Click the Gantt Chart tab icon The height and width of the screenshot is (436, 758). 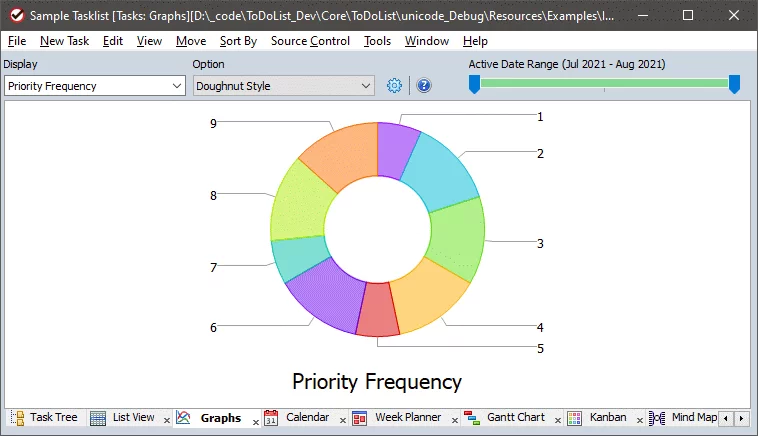[472, 418]
